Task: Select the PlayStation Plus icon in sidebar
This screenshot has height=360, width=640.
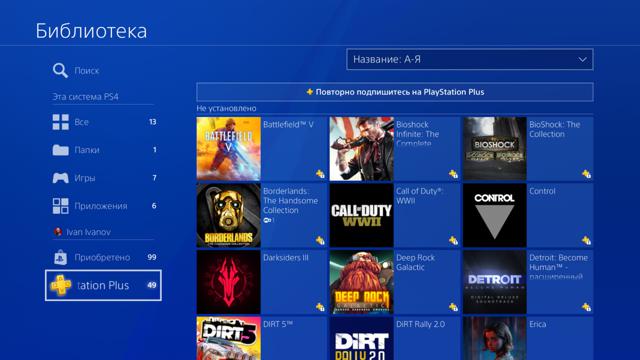Action: pos(61,285)
